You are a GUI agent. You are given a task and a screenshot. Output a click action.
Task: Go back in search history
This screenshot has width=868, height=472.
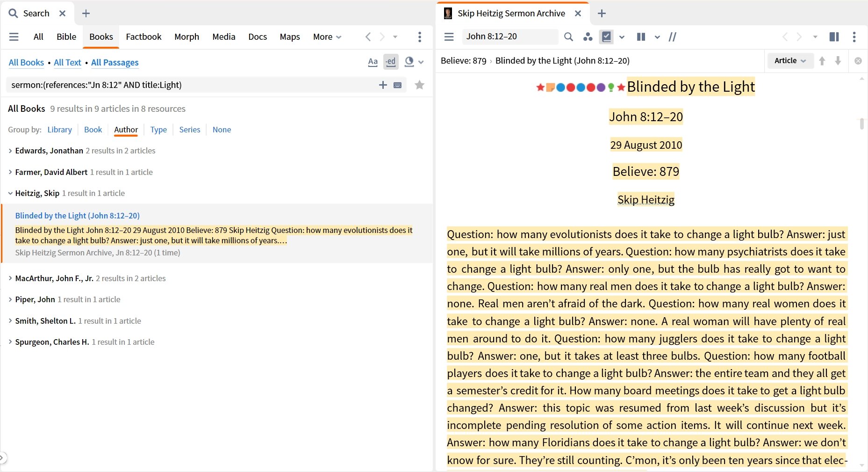pos(368,36)
